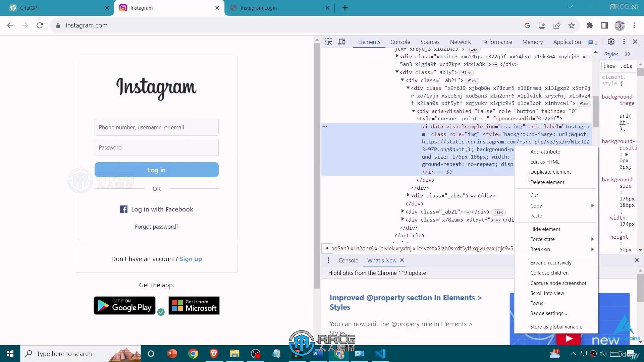Go back in browser history
The image size is (644, 362).
click(10, 25)
